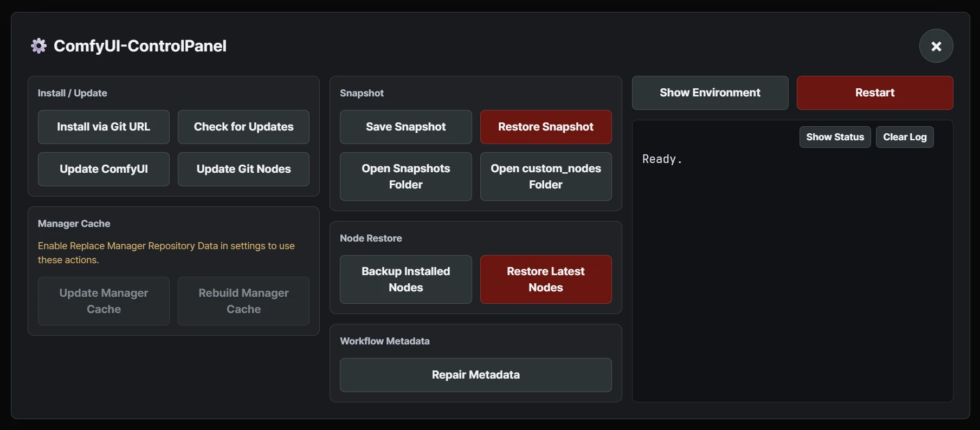The image size is (980, 430).
Task: Run Update ComfyUI
Action: click(x=104, y=169)
